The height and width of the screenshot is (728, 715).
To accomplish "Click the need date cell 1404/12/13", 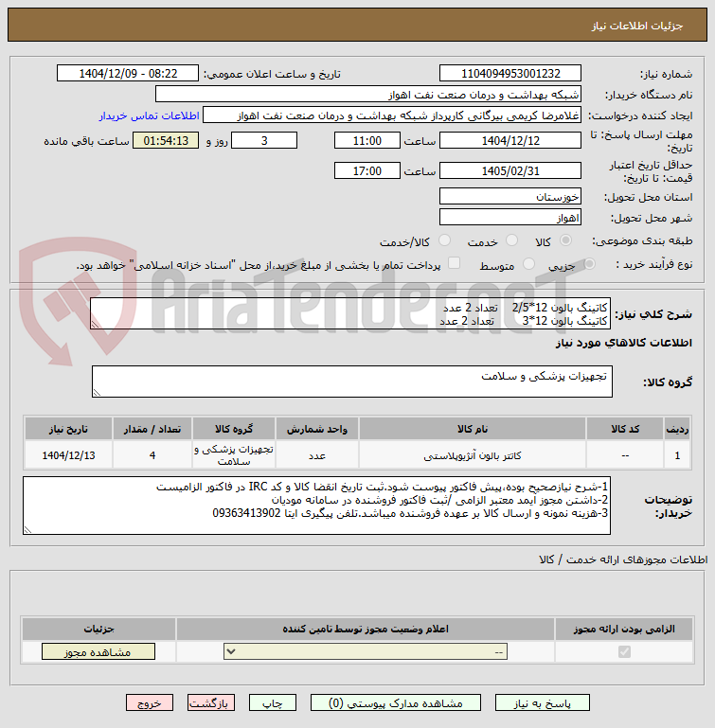I will pyautogui.click(x=68, y=455).
